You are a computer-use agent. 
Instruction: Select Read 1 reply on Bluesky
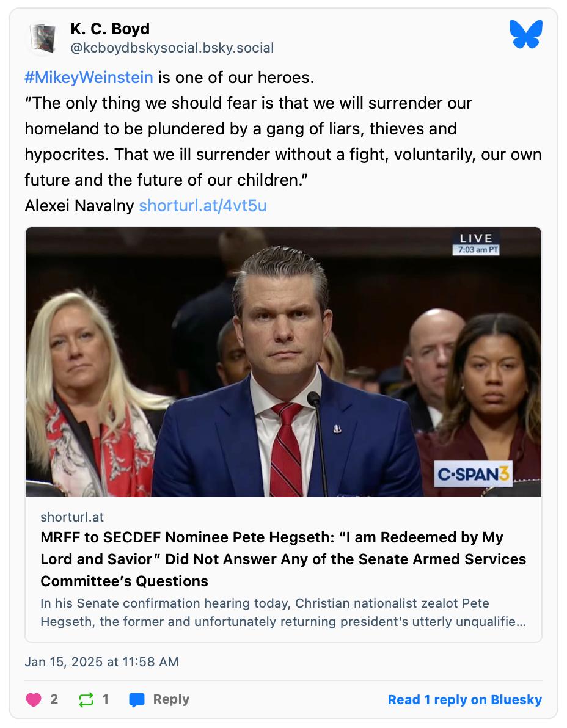click(464, 699)
